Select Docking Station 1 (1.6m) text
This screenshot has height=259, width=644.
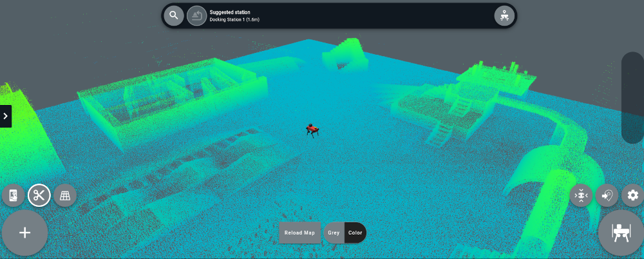[x=234, y=20]
